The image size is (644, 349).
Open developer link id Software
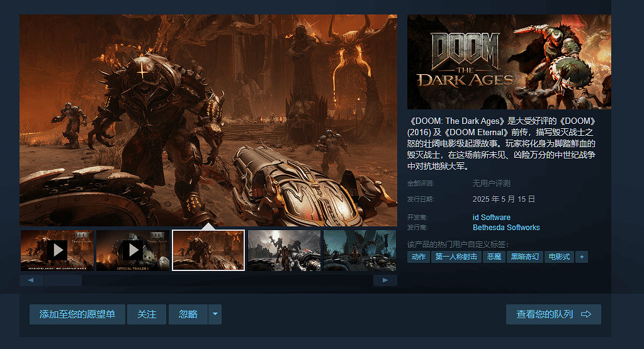492,218
